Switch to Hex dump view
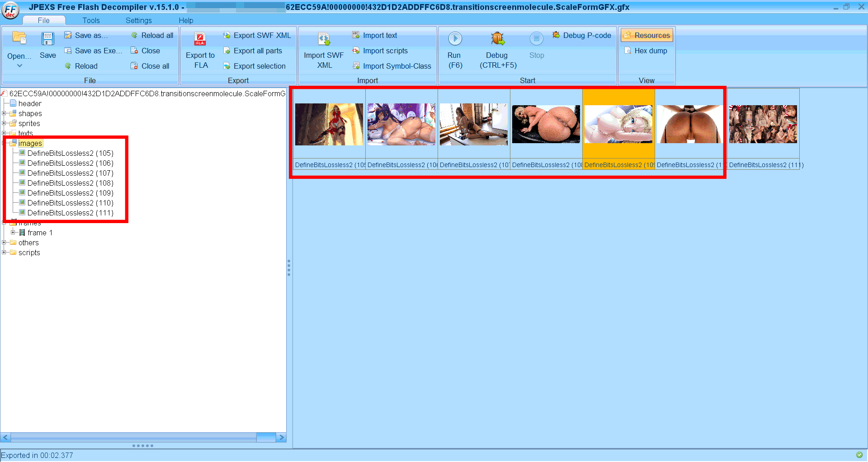The height and width of the screenshot is (462, 868). [646, 51]
